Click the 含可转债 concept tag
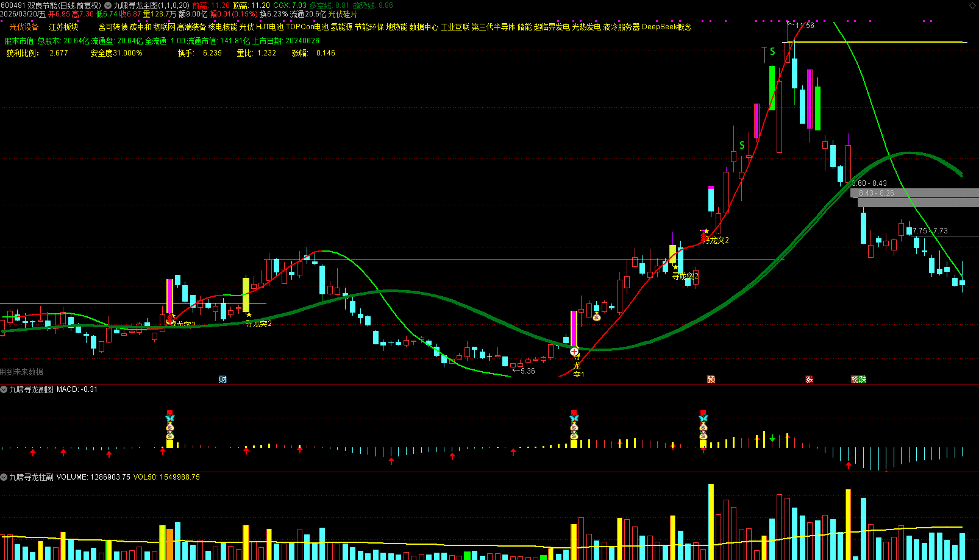 pos(113,27)
